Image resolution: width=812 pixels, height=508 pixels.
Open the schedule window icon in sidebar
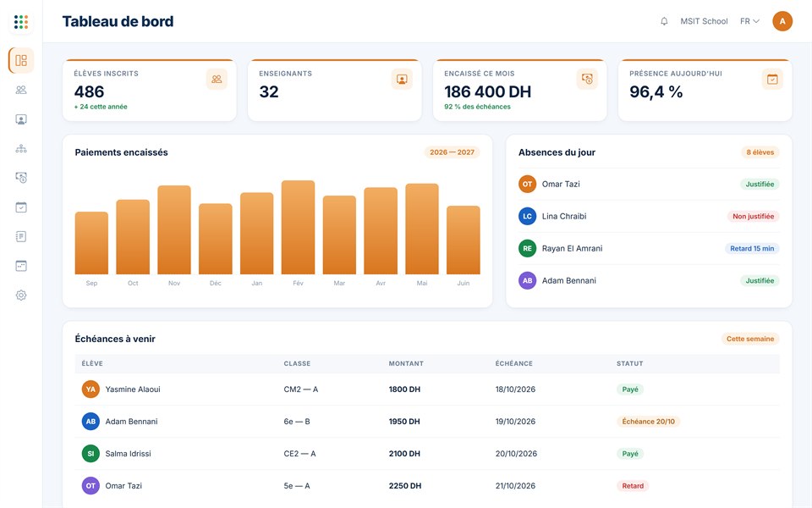[x=21, y=266]
